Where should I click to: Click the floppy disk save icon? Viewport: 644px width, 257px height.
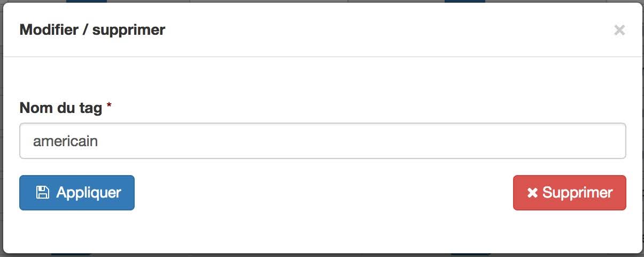coord(42,193)
